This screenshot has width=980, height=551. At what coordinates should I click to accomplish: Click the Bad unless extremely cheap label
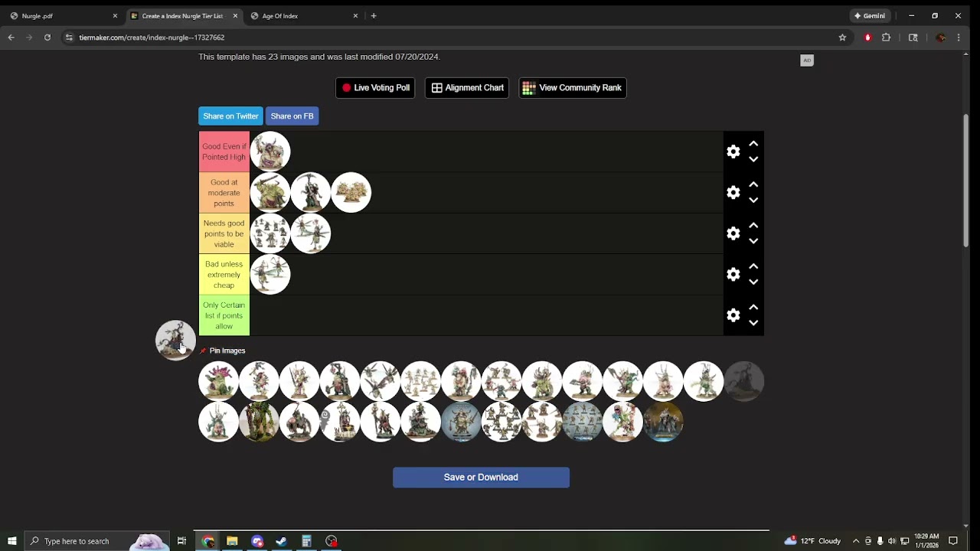coord(224,274)
